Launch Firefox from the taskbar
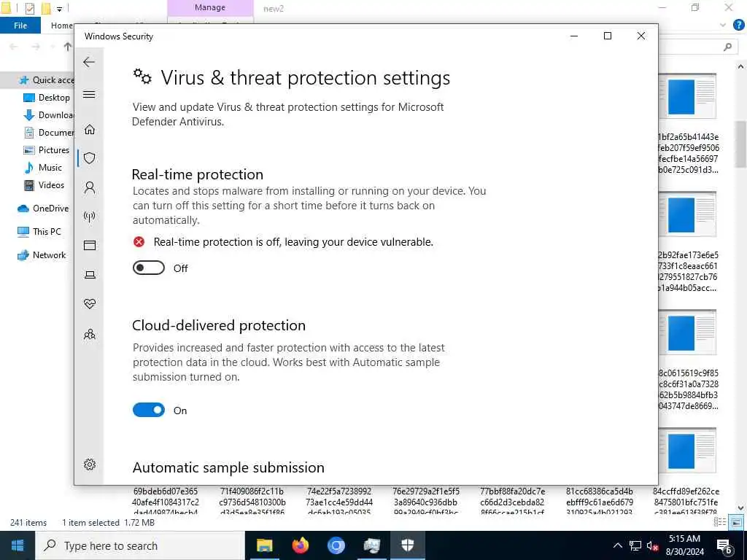The image size is (747, 560). click(x=300, y=545)
